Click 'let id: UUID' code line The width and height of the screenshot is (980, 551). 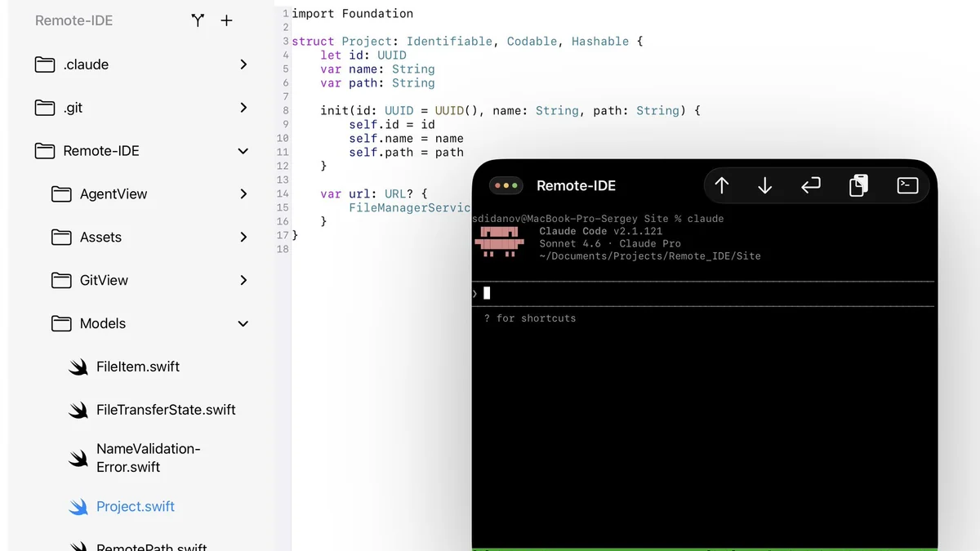pyautogui.click(x=363, y=56)
